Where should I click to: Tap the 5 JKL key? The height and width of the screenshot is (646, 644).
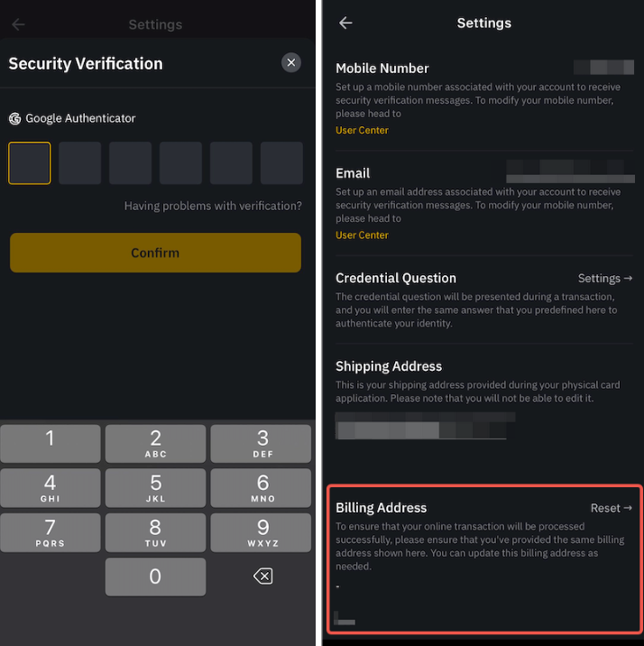click(155, 488)
